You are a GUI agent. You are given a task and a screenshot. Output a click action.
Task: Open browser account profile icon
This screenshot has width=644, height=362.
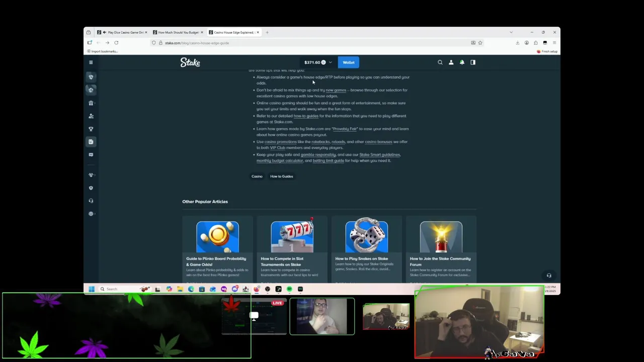[526, 43]
